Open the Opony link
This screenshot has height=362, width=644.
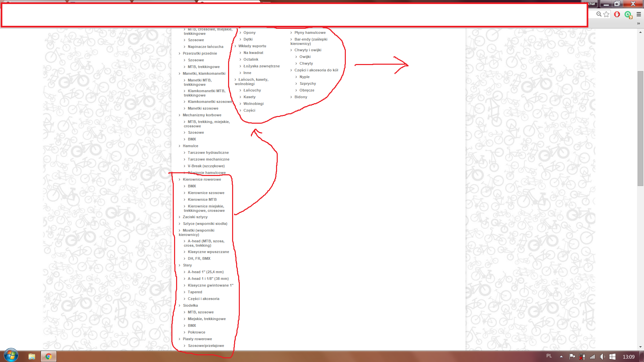tap(249, 33)
